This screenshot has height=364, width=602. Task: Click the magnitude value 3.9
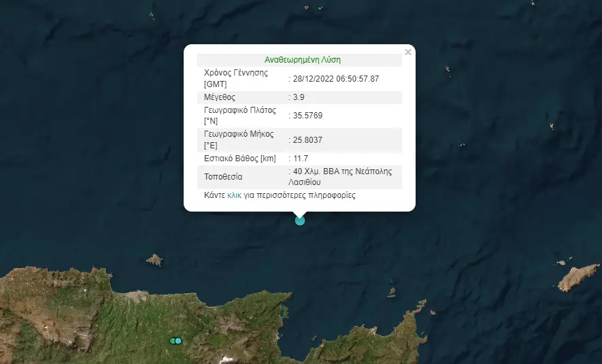click(299, 97)
